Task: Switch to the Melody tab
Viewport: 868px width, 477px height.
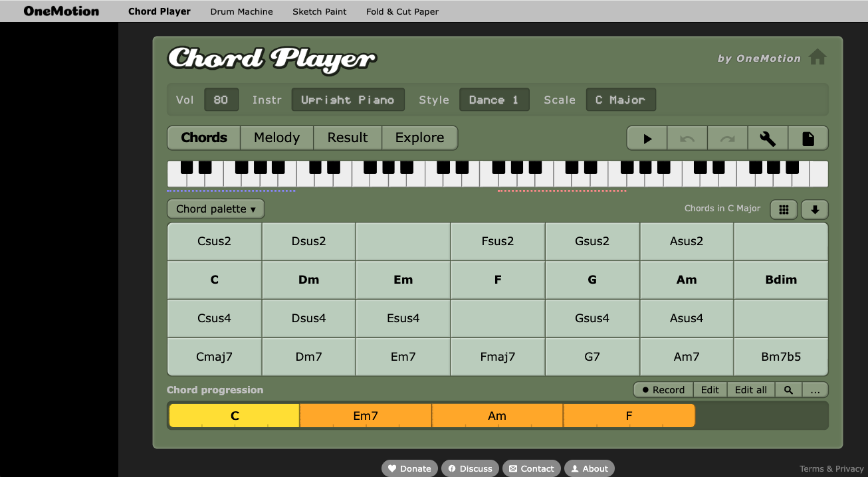Action: tap(276, 138)
